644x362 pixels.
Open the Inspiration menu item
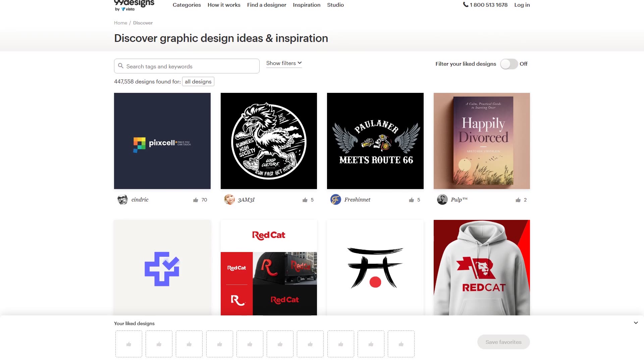click(x=307, y=5)
